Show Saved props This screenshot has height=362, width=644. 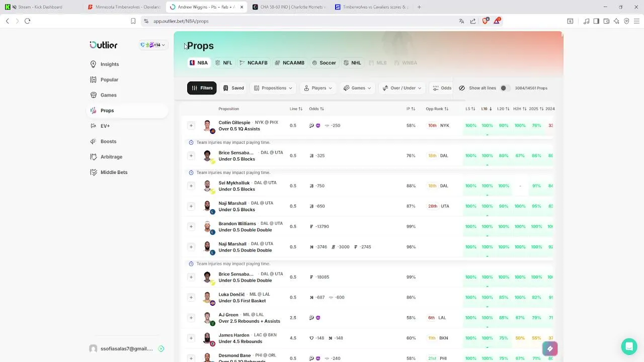point(233,88)
